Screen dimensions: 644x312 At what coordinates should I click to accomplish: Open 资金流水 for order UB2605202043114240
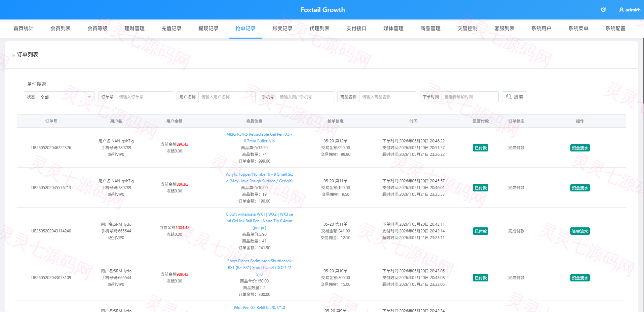point(580,231)
